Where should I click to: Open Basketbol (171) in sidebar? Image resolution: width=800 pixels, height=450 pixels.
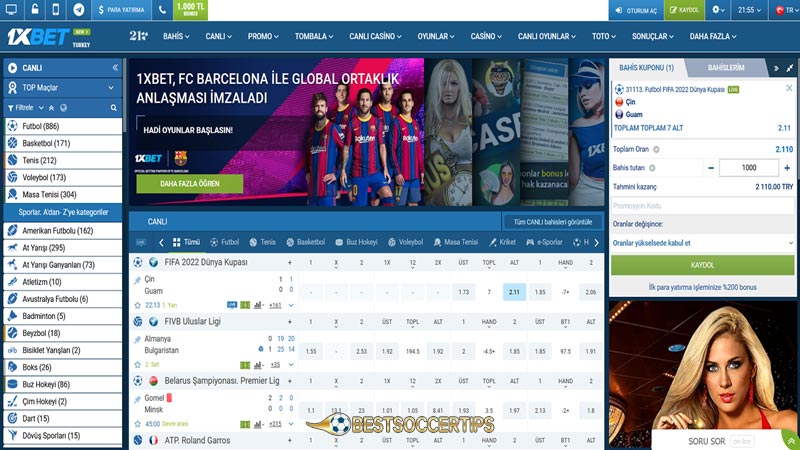point(63,143)
